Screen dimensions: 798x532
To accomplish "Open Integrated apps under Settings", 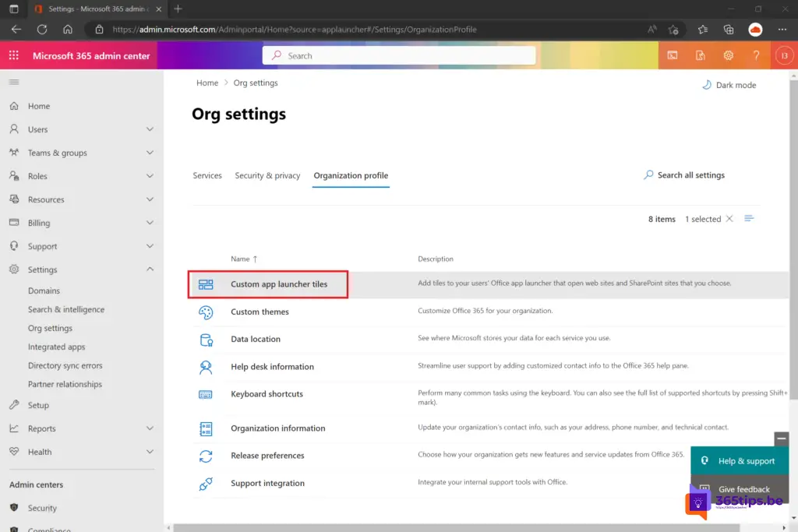I will (56, 347).
